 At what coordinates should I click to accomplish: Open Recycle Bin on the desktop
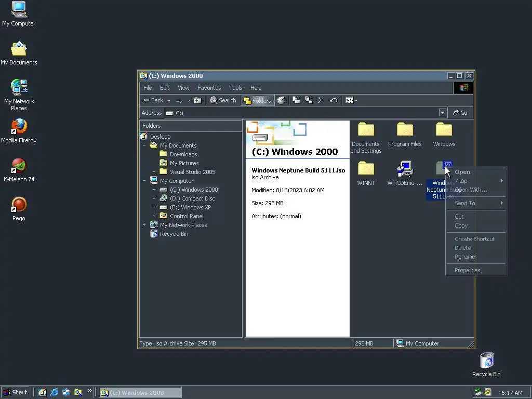pos(486,365)
